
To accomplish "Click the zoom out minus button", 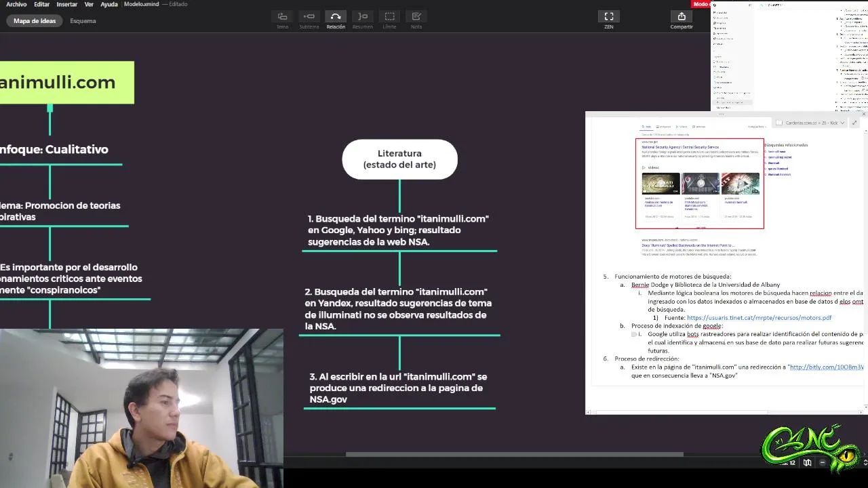I will 823,463.
